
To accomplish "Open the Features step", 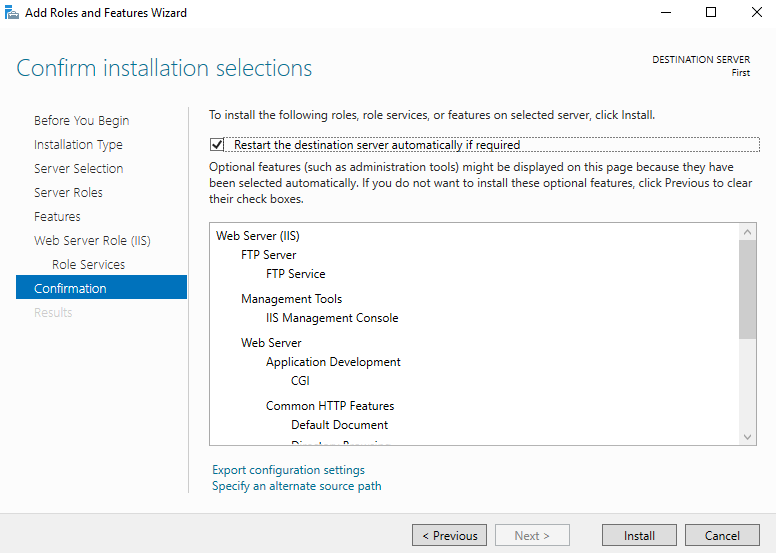I will coord(57,216).
